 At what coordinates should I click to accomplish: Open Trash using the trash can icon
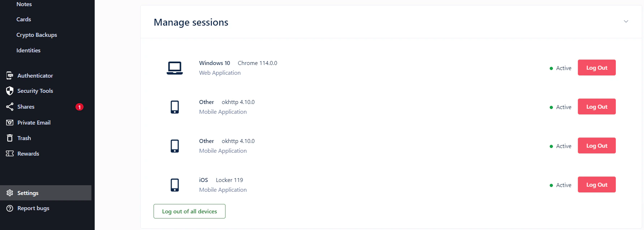coord(10,138)
